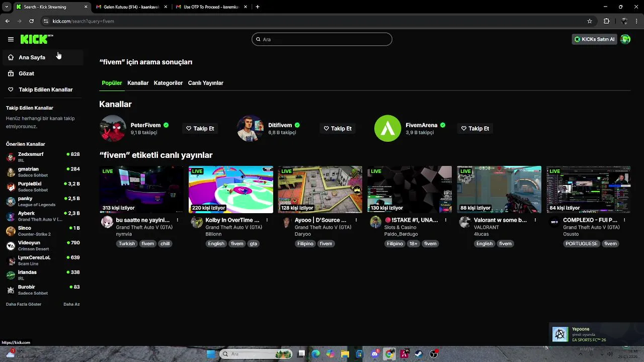644x362 pixels.
Task: Open nymvia streamer avatar
Action: click(x=107, y=222)
